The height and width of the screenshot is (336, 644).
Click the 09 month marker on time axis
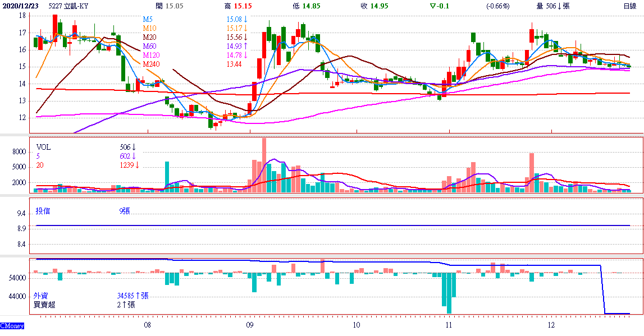pyautogui.click(x=250, y=325)
